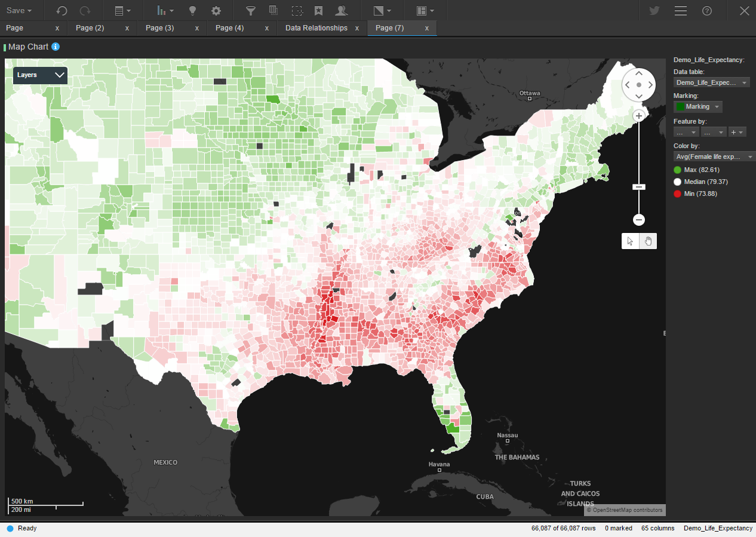
Task: Click the Twitter bird icon
Action: pos(654,11)
